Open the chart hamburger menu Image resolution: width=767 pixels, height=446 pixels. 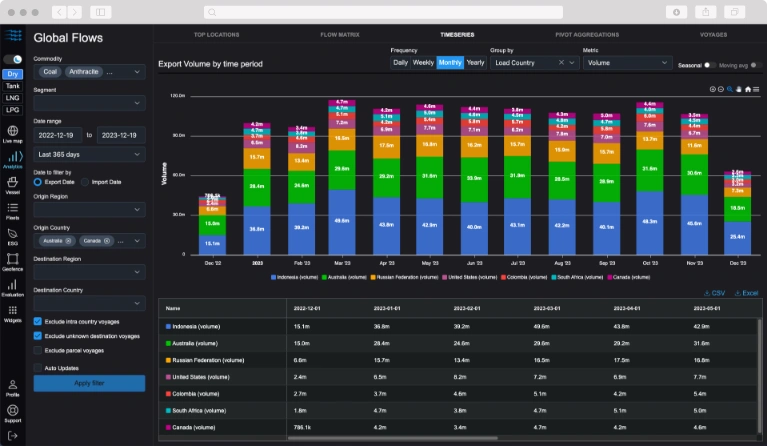click(x=756, y=89)
